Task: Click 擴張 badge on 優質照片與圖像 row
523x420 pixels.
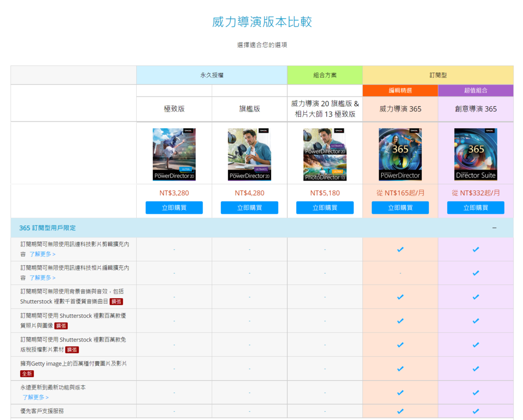Action: pos(61,325)
